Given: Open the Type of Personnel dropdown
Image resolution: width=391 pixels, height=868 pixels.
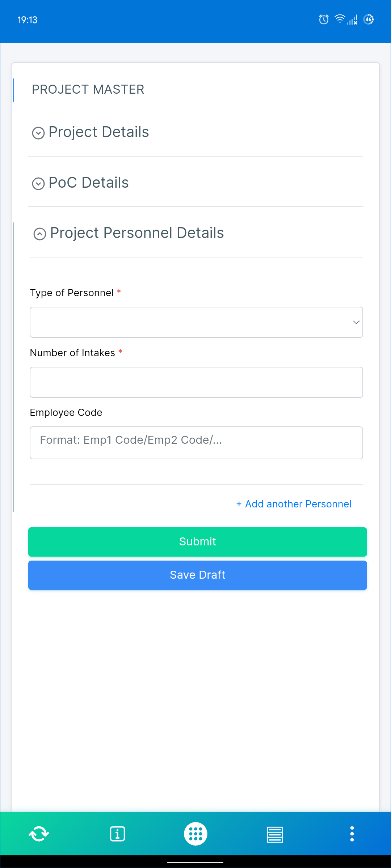Looking at the screenshot, I should click(x=196, y=322).
